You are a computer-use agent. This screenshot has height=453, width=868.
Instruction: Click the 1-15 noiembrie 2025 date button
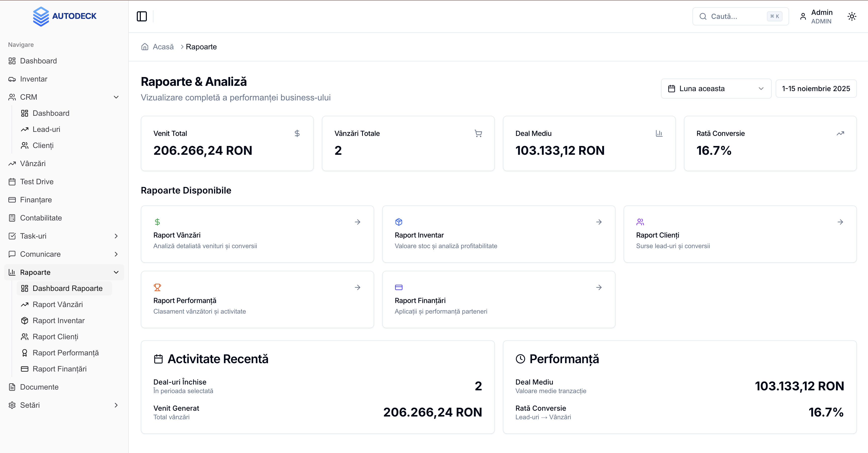[816, 89]
